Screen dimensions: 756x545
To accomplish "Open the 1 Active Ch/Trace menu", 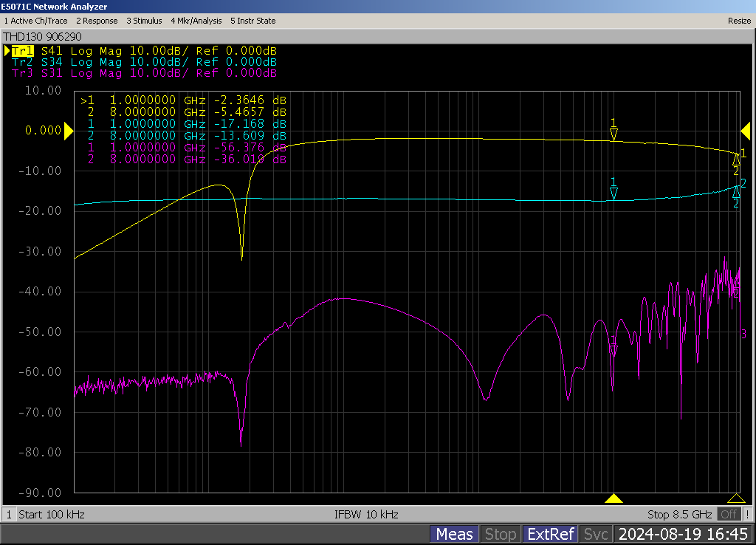I will [36, 21].
